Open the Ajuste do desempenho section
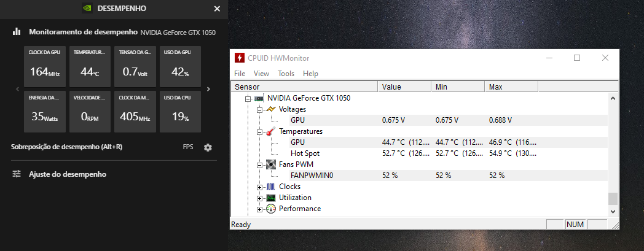This screenshot has width=644, height=251. click(68, 174)
